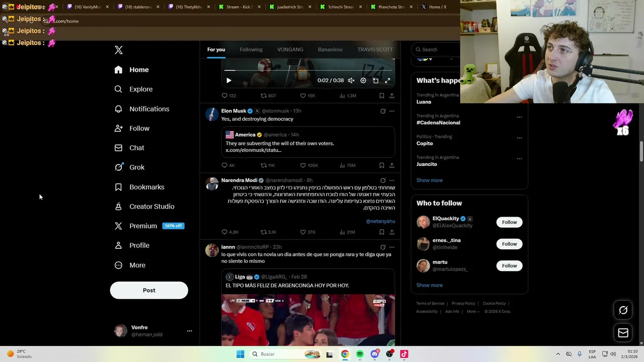Viewport: 644px width, 362px height.
Task: Seek on the video progress bar
Action: pos(308,70)
